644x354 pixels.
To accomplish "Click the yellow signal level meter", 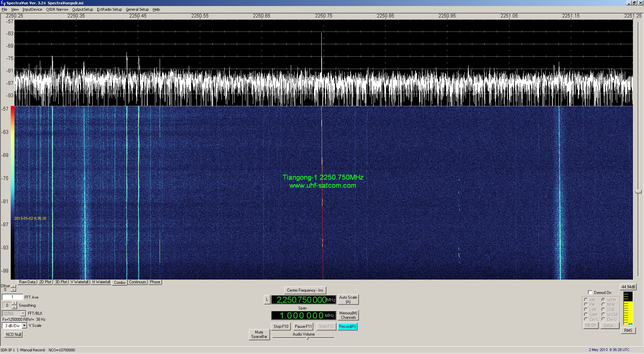I will pos(628,308).
